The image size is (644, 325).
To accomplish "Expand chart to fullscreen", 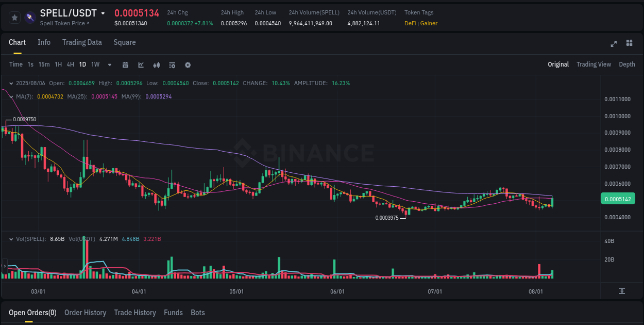I will pyautogui.click(x=614, y=44).
